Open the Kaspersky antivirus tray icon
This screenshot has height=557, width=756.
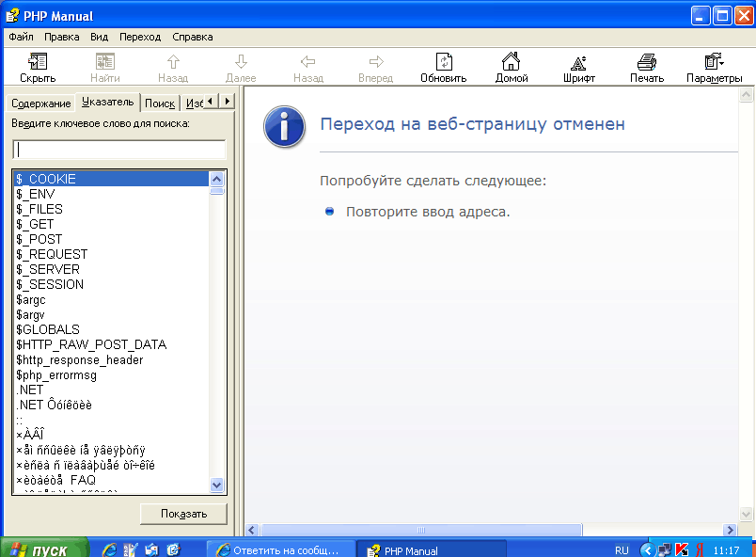click(x=682, y=549)
